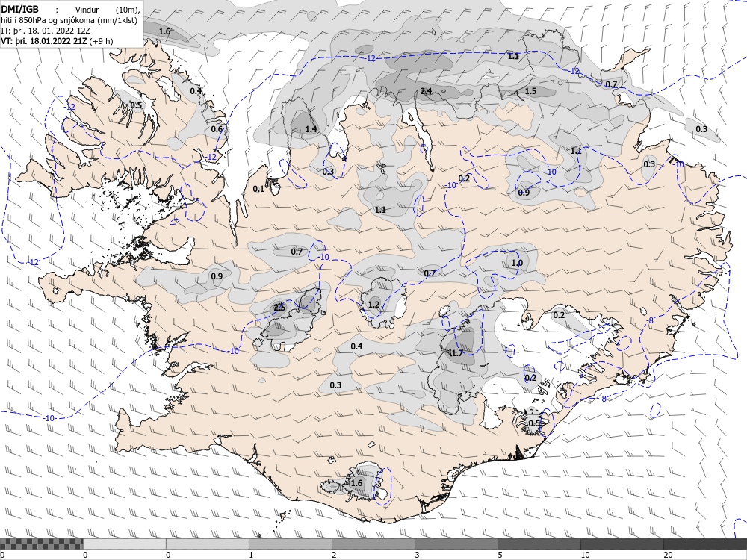Click the legend scale label 3
Screen dimensions: 747x560
pos(417,555)
